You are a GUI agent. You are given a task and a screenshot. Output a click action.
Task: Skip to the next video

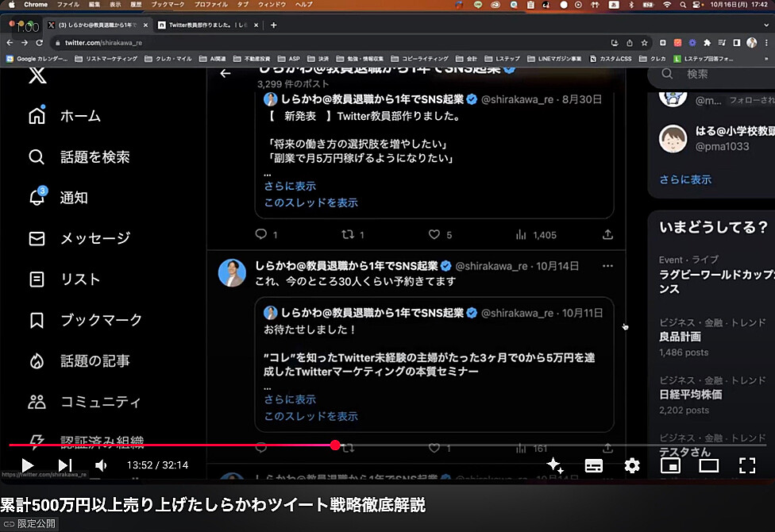point(65,465)
